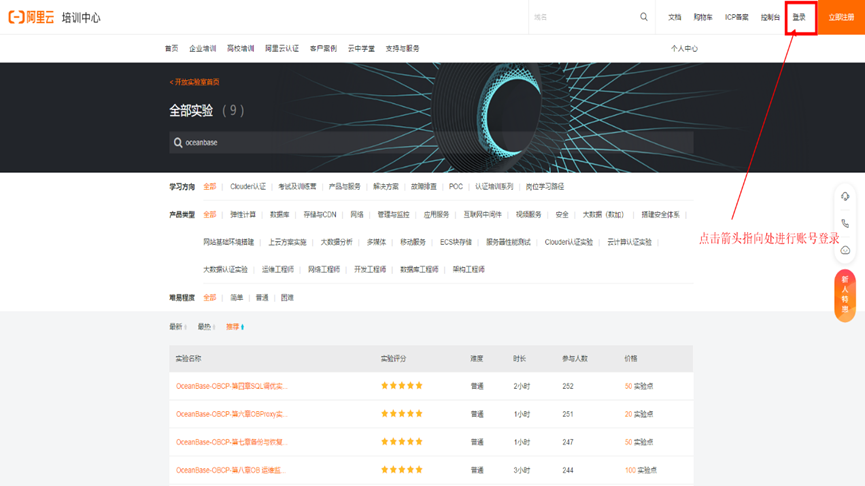Click ICP备案 in top bar

click(736, 17)
